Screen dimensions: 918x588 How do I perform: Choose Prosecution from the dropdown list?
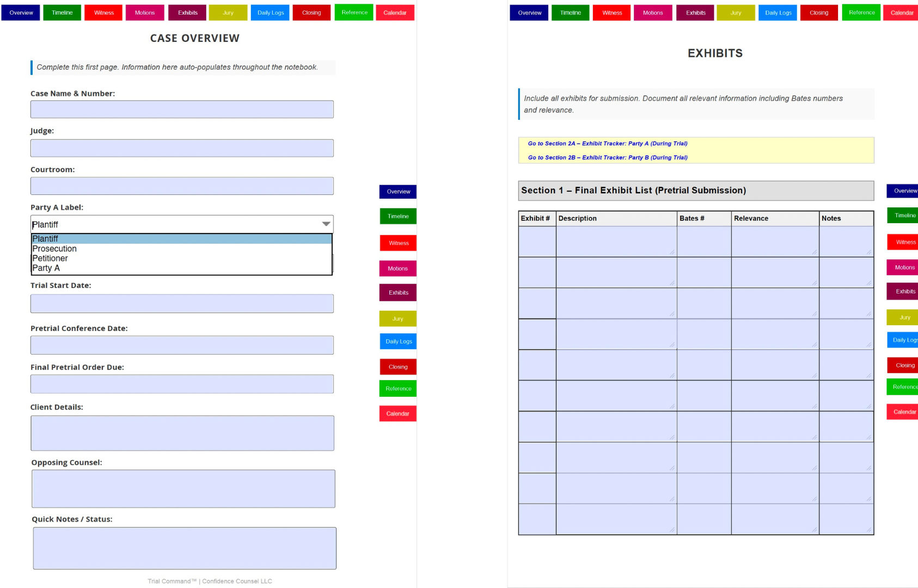click(x=181, y=249)
